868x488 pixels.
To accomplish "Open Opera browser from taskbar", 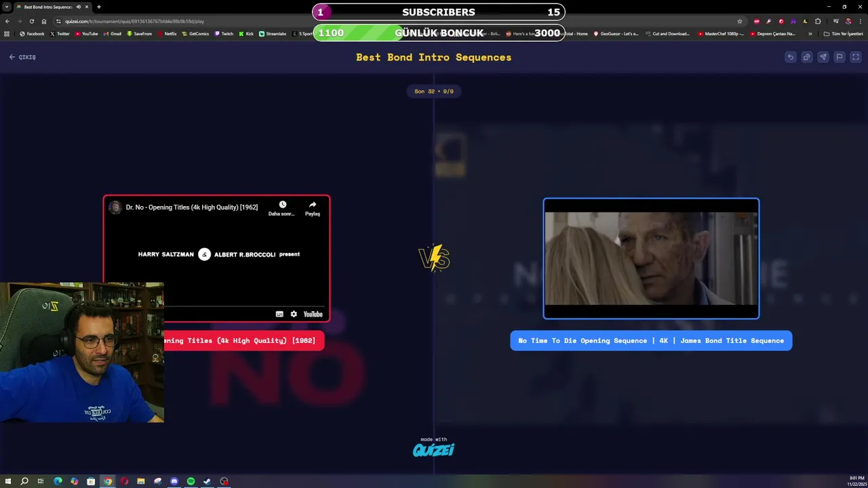I will [x=124, y=481].
